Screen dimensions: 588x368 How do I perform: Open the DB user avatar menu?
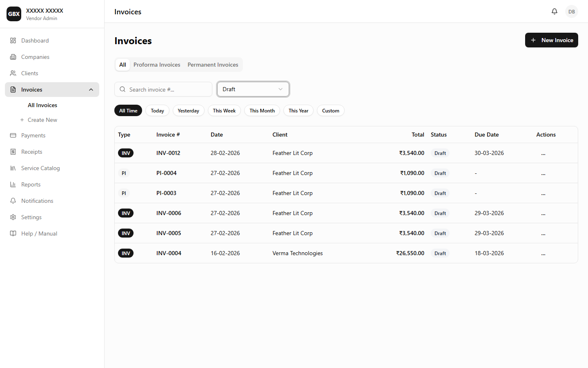[572, 11]
